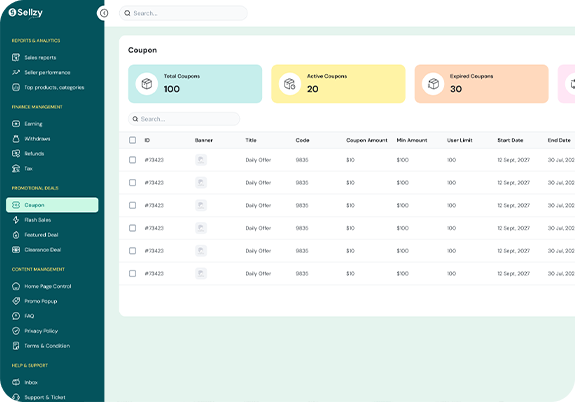Open the Featured Deal label

(41, 235)
